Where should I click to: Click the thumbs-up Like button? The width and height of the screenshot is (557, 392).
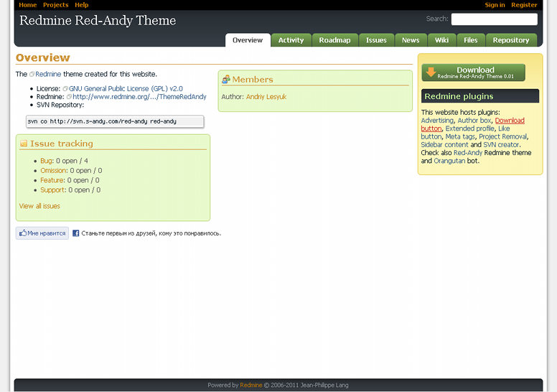click(42, 233)
